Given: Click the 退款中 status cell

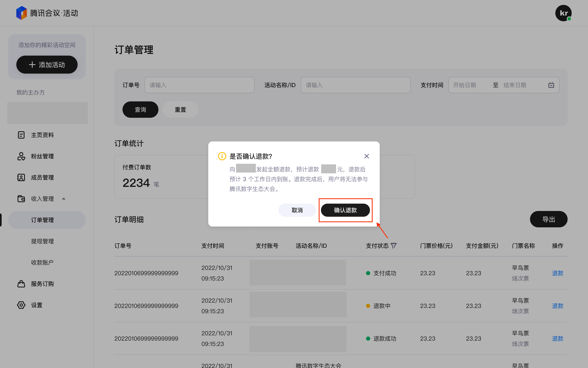Looking at the screenshot, I should point(378,306).
